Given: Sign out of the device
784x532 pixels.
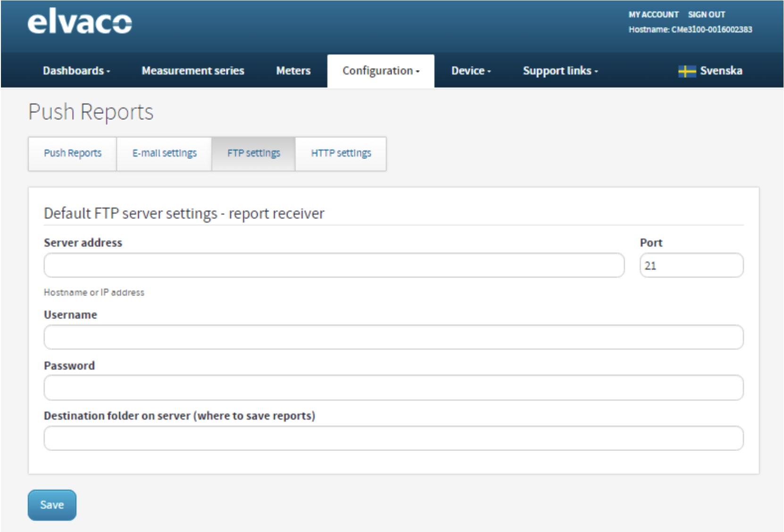Looking at the screenshot, I should (x=706, y=15).
